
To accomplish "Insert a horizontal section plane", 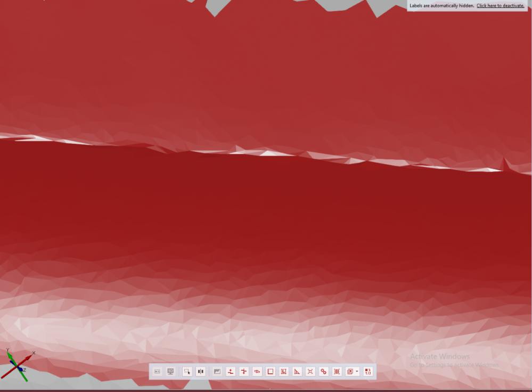I will pyautogui.click(x=231, y=372).
